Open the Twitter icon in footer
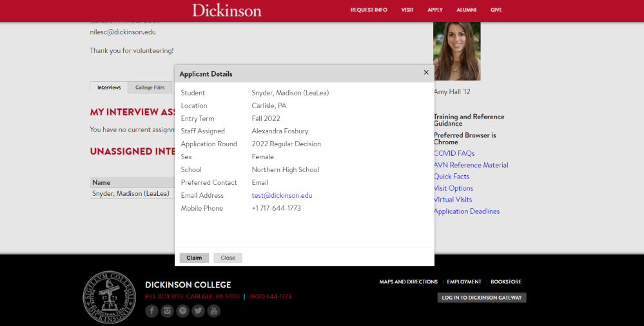Viewport: 644px width, 326px height. pyautogui.click(x=198, y=311)
